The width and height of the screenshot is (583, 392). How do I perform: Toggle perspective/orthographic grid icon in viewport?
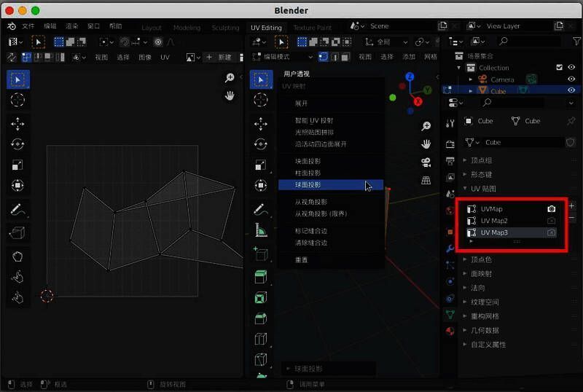coord(426,180)
